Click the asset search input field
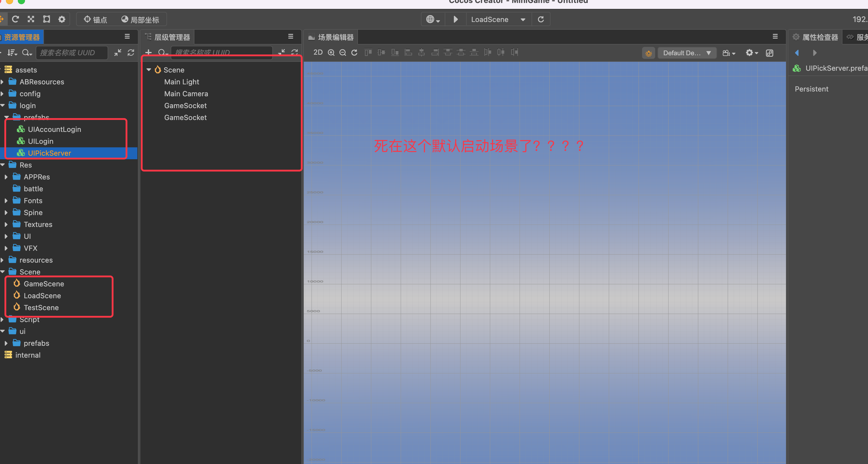 72,53
